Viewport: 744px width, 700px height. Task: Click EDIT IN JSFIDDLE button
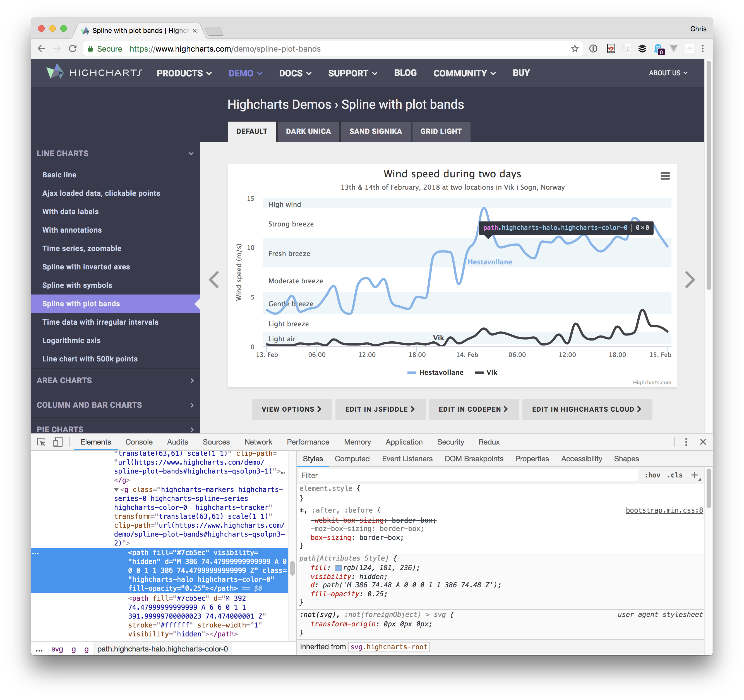click(x=380, y=409)
